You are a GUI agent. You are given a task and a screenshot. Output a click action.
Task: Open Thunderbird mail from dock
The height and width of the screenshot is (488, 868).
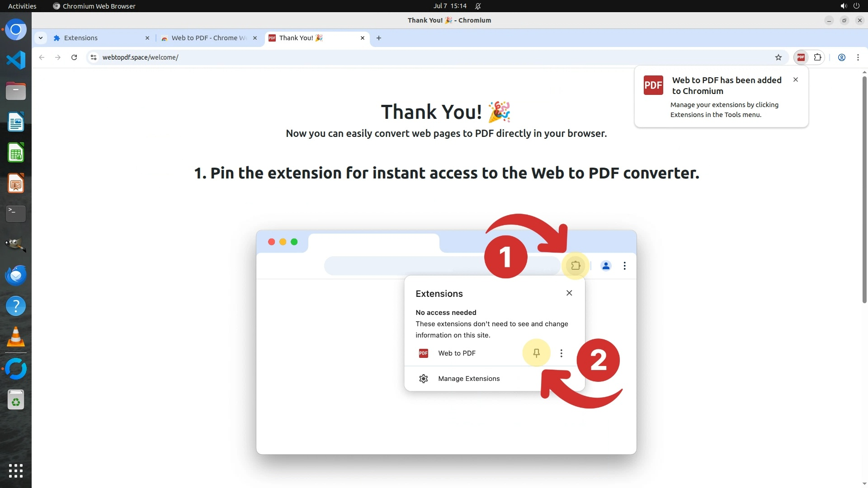pyautogui.click(x=16, y=275)
